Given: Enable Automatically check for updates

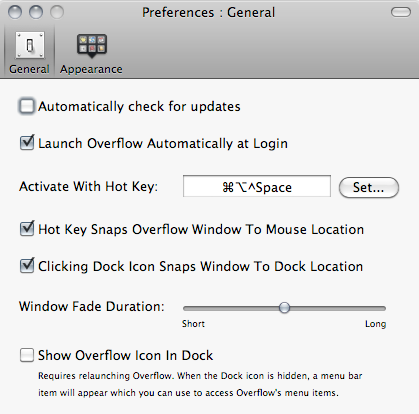Looking at the screenshot, I should (27, 106).
